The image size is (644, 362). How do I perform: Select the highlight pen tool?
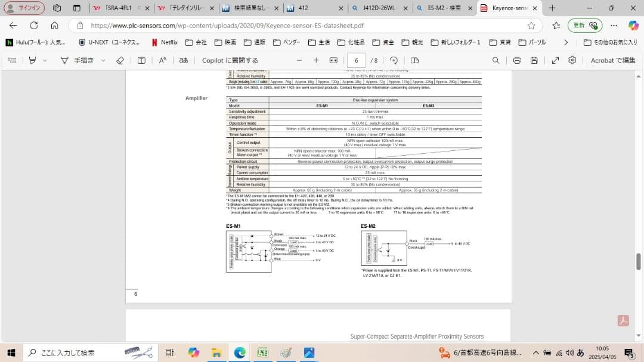(x=32, y=60)
